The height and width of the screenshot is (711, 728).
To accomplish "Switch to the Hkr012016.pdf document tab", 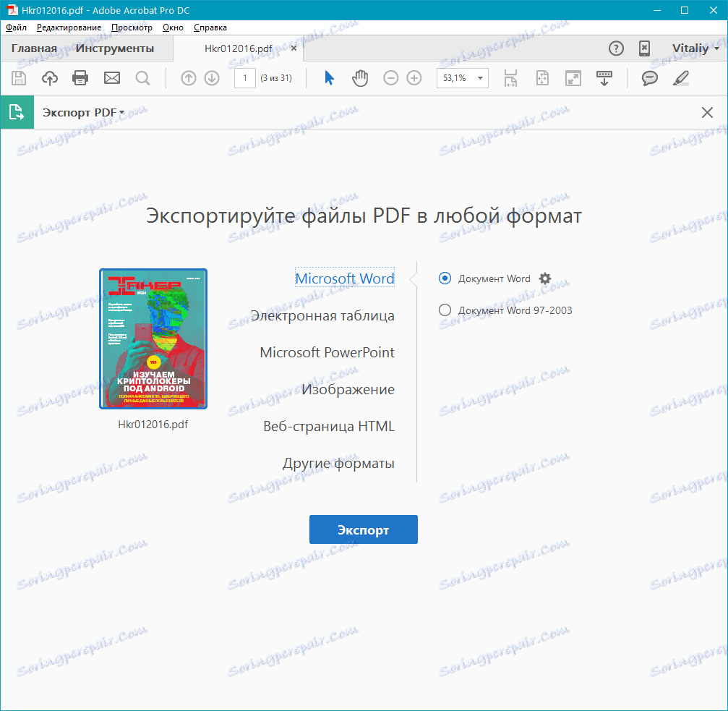I will click(238, 48).
